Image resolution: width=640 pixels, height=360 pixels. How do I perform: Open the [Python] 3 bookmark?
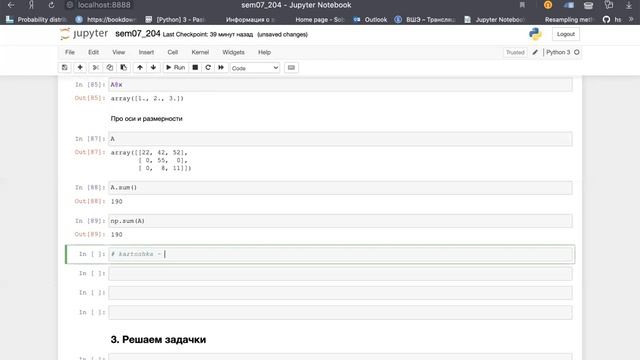point(176,20)
